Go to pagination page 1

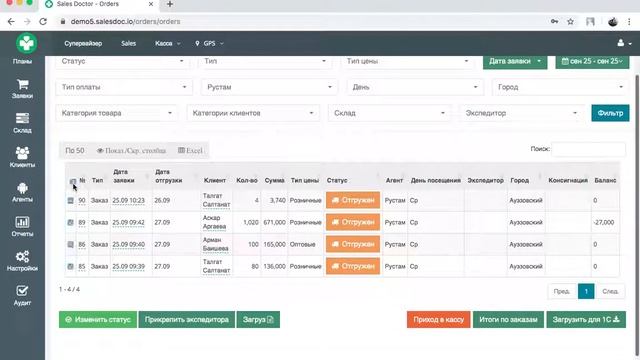(586, 291)
